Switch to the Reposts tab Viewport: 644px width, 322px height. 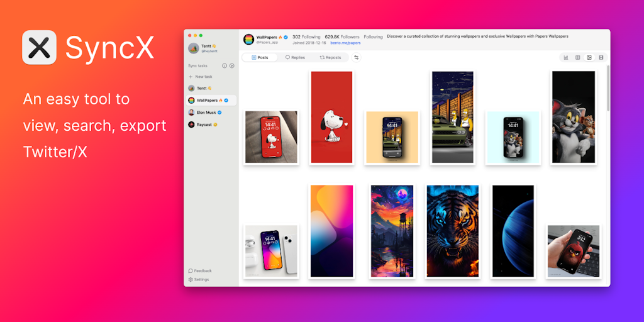[330, 57]
